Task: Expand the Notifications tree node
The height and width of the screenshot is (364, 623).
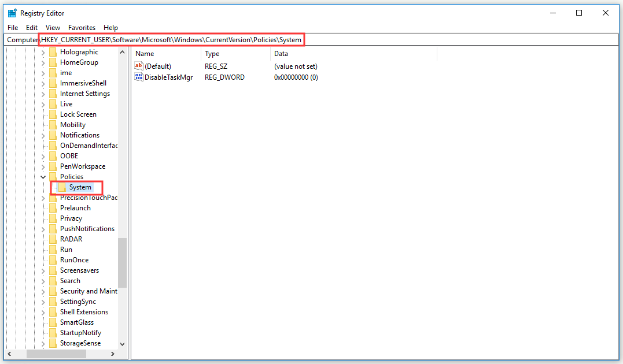Action: coord(43,135)
